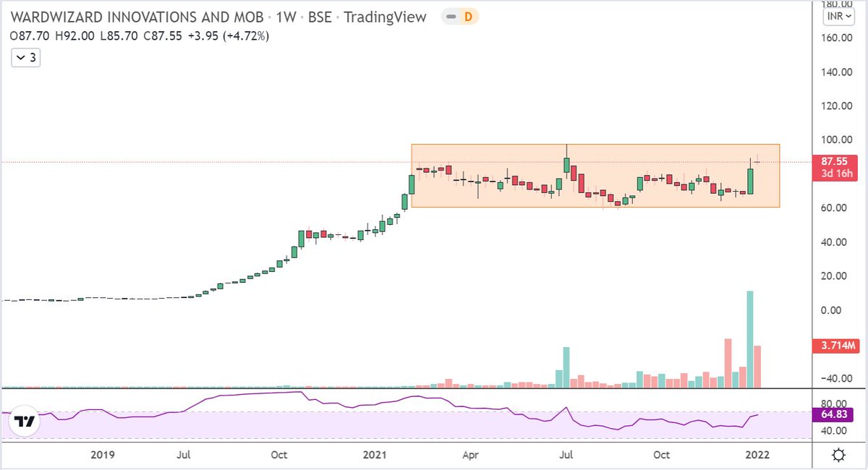868x470 pixels.
Task: Click the tallest teal volume bar
Action: tap(751, 339)
